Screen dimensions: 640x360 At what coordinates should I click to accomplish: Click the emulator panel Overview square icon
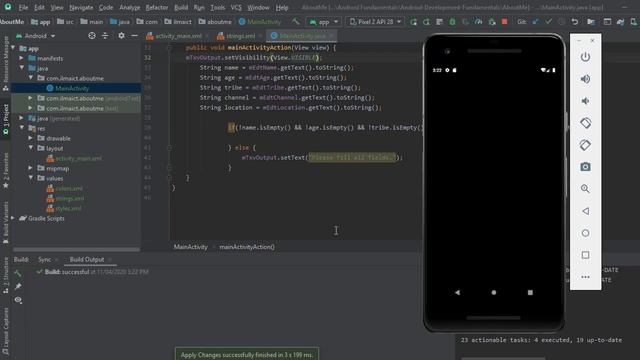tap(585, 255)
